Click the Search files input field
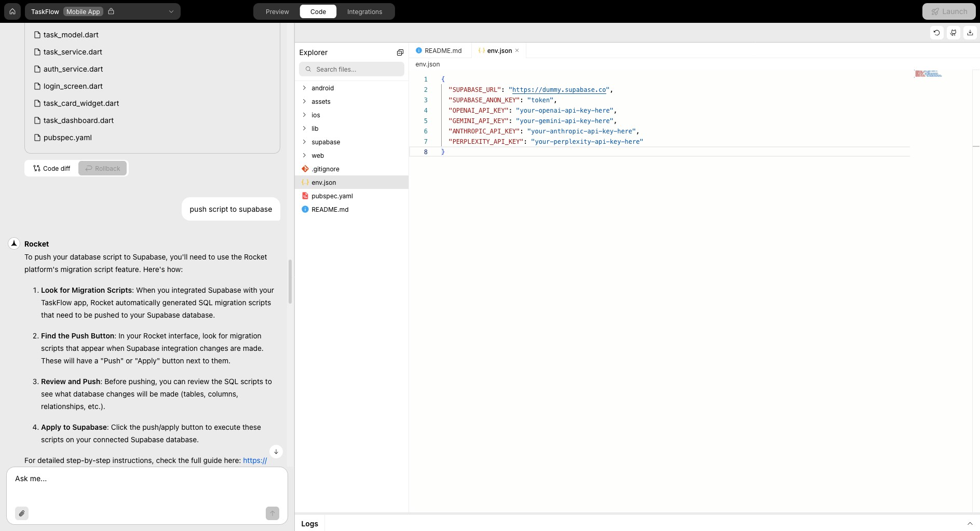The height and width of the screenshot is (531, 980). (x=351, y=69)
